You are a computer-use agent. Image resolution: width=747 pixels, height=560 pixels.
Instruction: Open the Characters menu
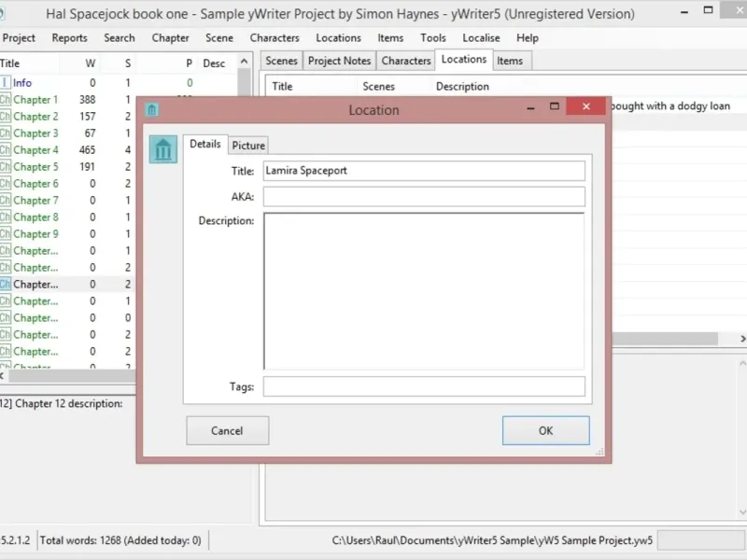pos(275,38)
